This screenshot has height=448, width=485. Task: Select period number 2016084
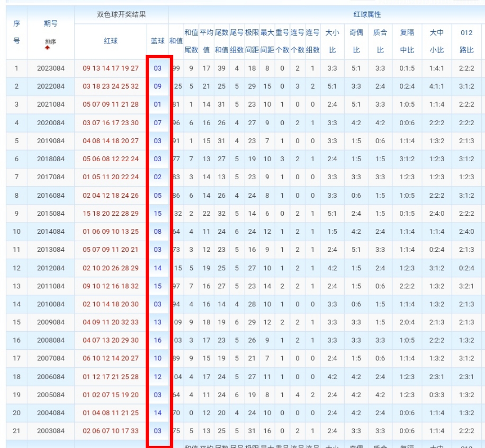point(51,195)
